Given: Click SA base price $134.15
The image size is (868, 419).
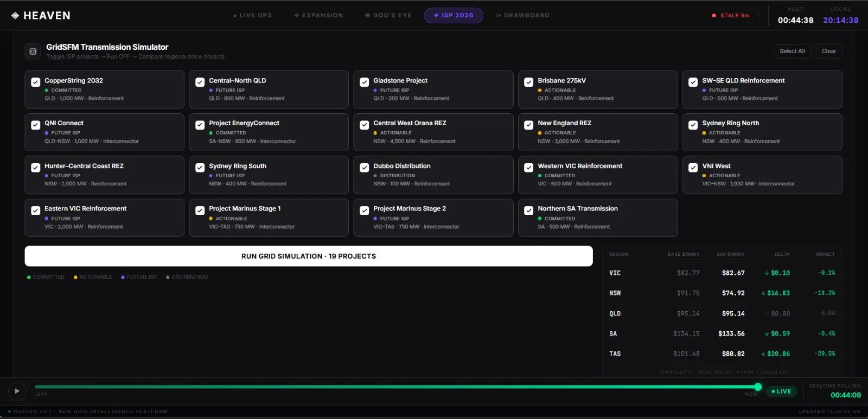Looking at the screenshot, I should tap(686, 334).
